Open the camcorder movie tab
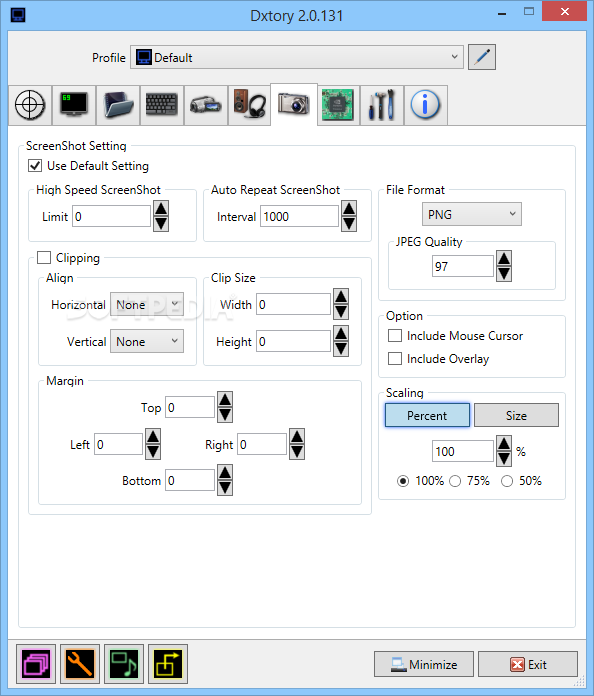 click(206, 105)
